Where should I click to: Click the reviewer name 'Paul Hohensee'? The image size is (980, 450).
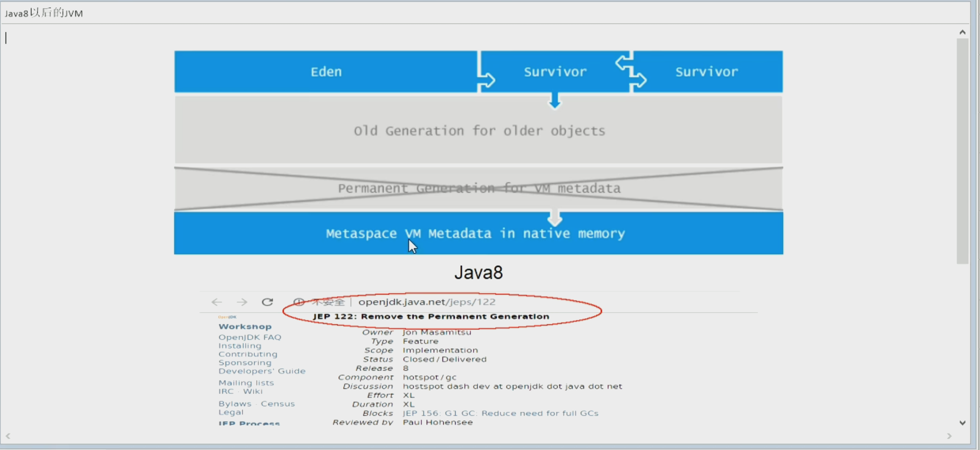(x=438, y=422)
